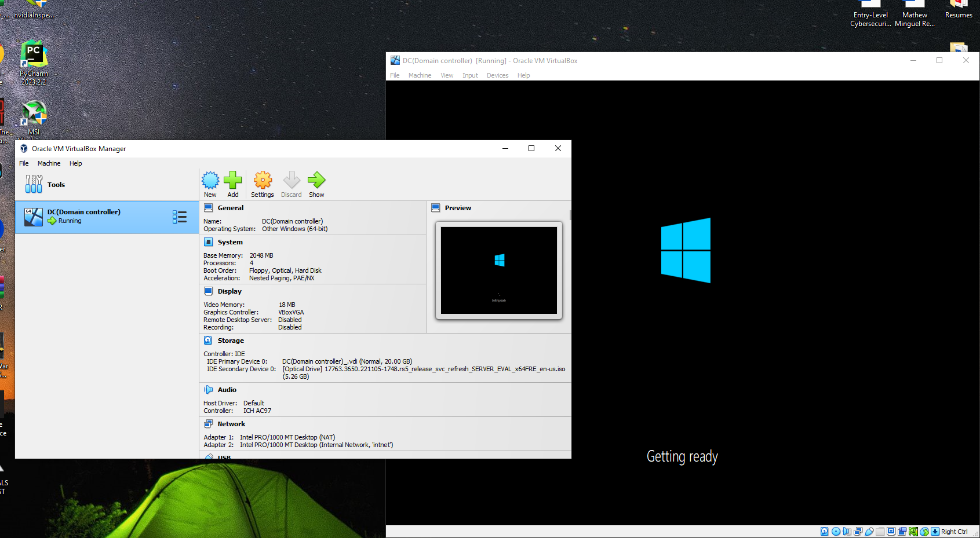Click the Optical Drive SERVER_EVAL ISO entry
This screenshot has height=538, width=980.
coord(424,372)
